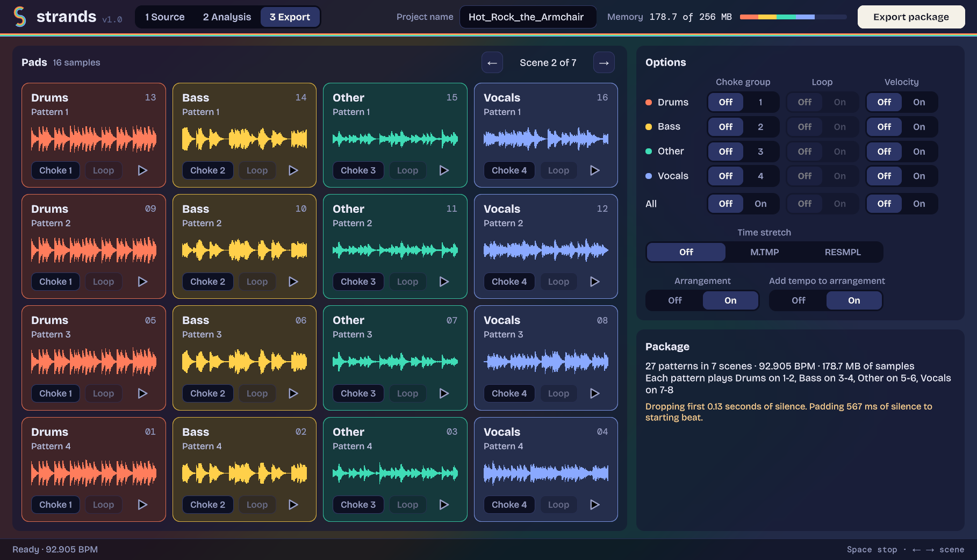Toggle Choke 3 on Other Pattern 3
Viewport: 977px width, 560px height.
[x=358, y=393]
